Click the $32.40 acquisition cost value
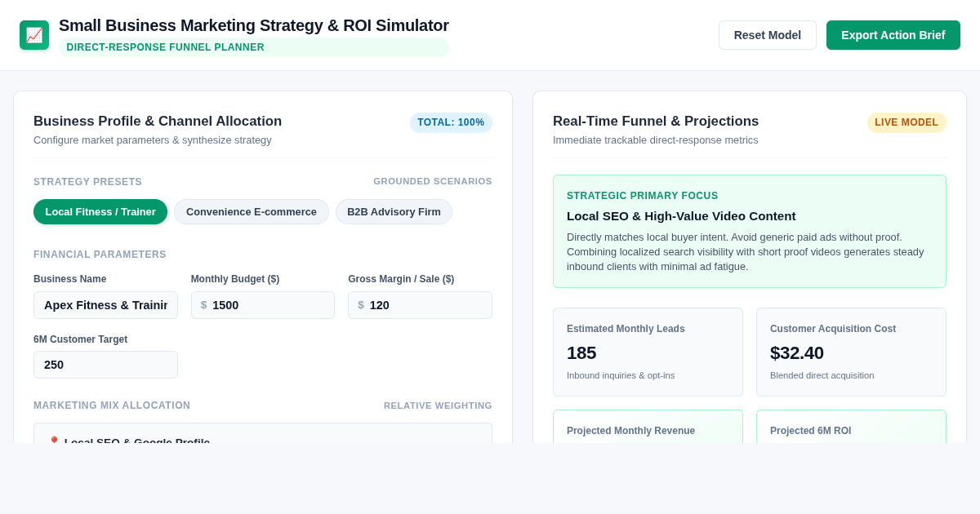The width and height of the screenshot is (980, 514). pyautogui.click(x=797, y=353)
